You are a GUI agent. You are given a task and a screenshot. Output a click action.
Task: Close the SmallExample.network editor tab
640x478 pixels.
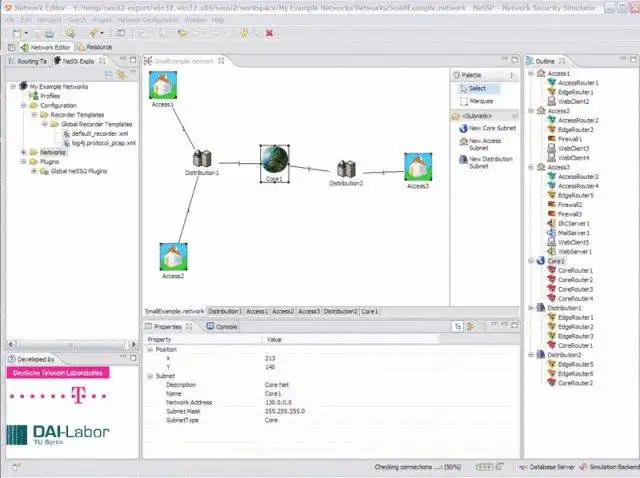tap(221, 61)
